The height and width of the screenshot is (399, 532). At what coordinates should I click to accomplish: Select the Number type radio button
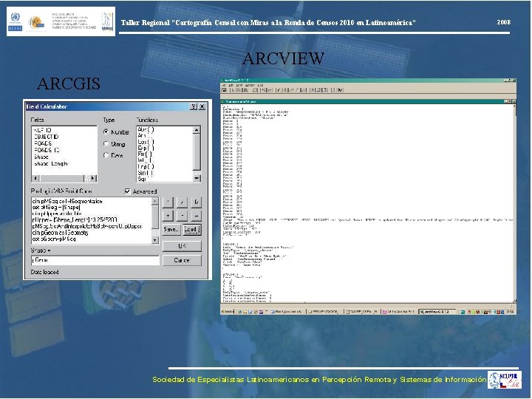pyautogui.click(x=106, y=132)
